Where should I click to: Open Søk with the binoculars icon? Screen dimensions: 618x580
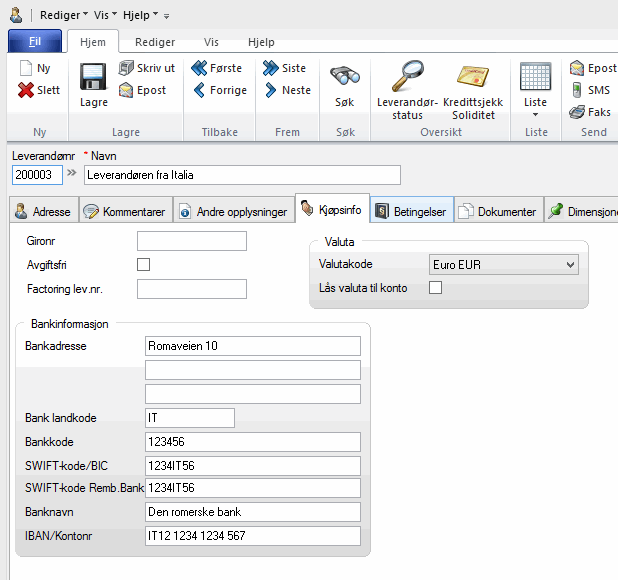coord(344,78)
